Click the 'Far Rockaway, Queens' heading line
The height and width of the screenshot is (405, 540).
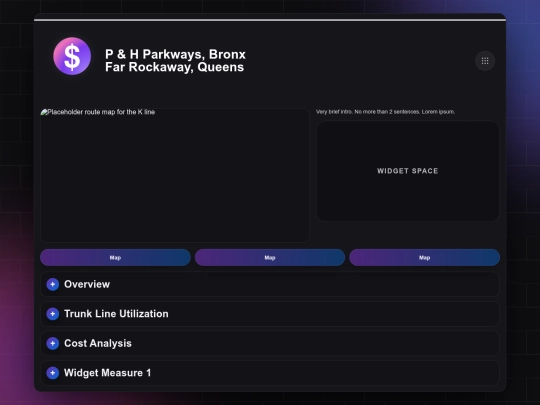[x=175, y=67]
